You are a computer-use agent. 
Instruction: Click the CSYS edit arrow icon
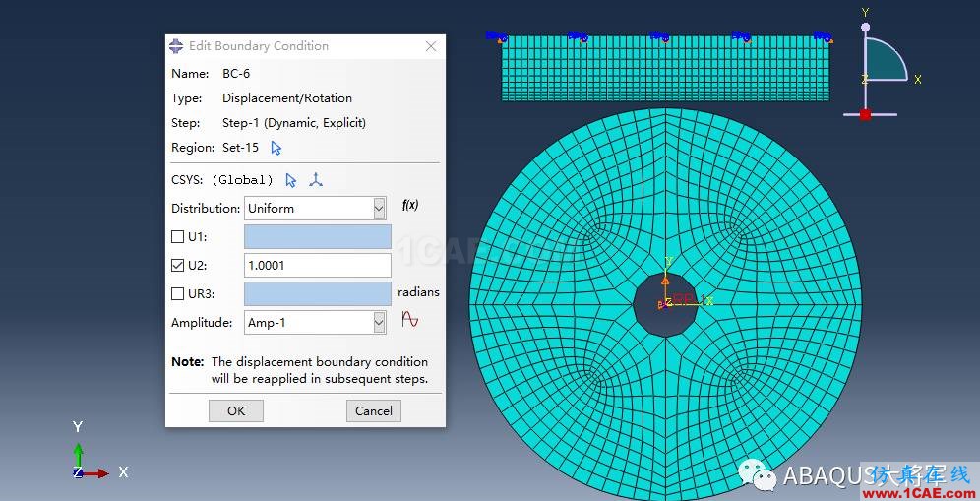290,180
